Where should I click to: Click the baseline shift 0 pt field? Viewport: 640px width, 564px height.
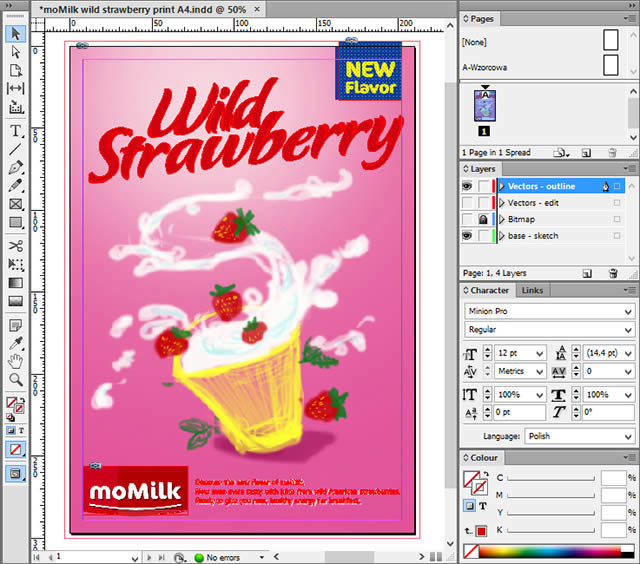519,413
